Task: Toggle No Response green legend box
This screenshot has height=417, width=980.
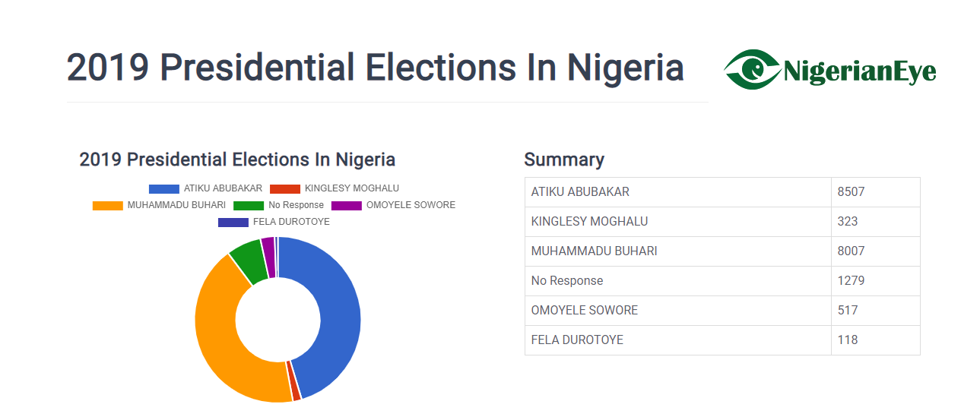Action: coord(248,205)
